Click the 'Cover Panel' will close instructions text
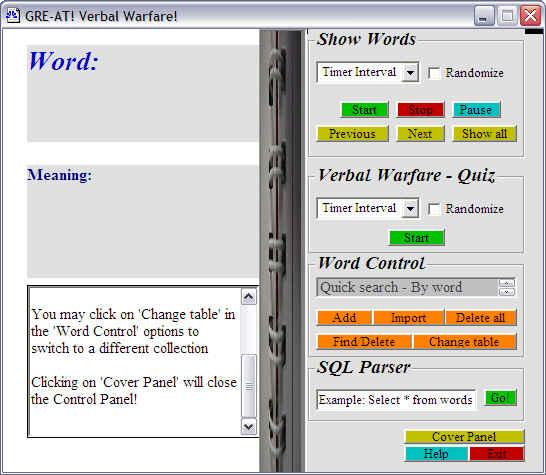546x475 pixels. tap(134, 391)
